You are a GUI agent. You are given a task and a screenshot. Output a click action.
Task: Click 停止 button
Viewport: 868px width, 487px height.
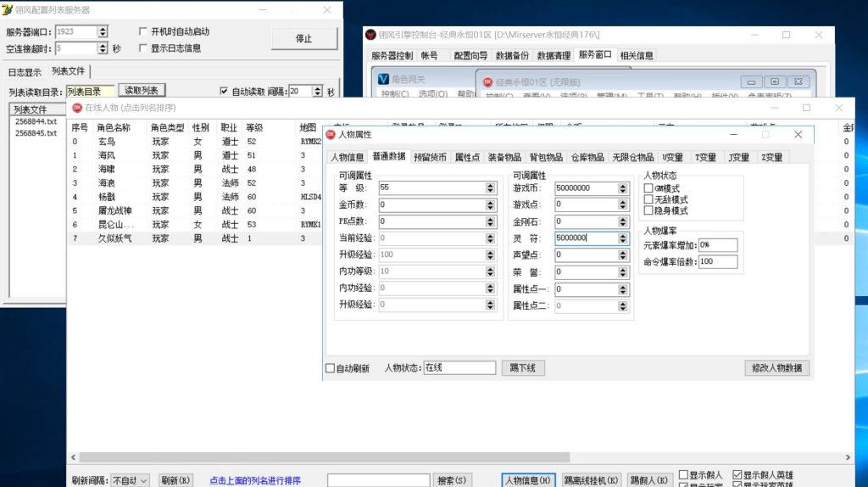[x=304, y=39]
